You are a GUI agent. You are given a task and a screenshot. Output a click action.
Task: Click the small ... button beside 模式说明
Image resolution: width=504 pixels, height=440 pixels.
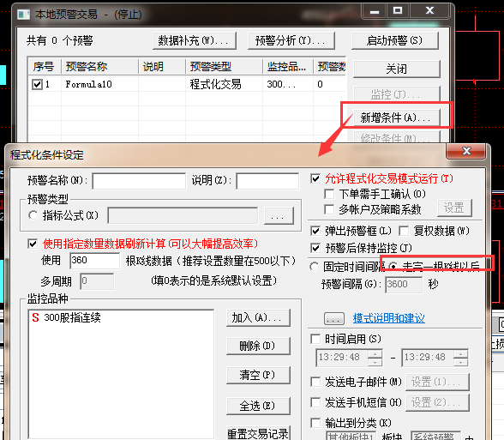pos(334,319)
